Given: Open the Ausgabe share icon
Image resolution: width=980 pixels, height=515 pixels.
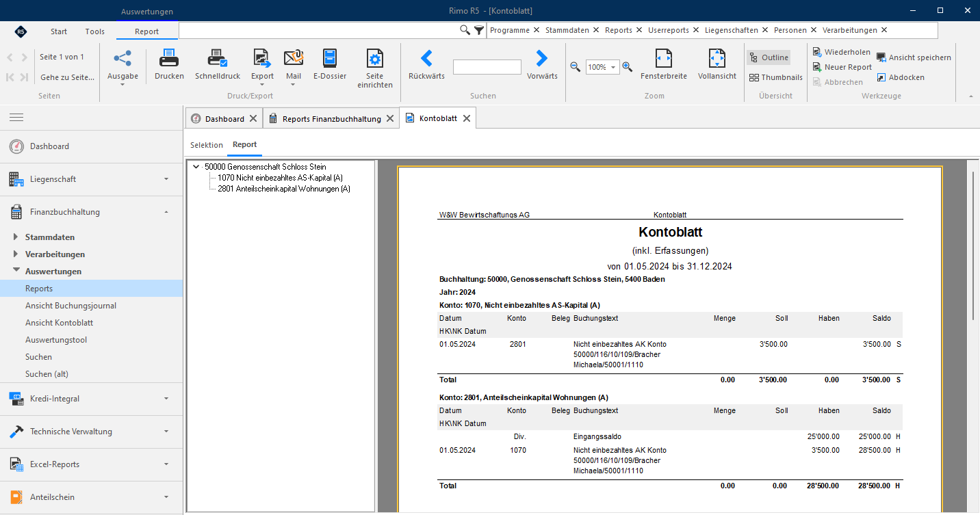Looking at the screenshot, I should coord(122,58).
